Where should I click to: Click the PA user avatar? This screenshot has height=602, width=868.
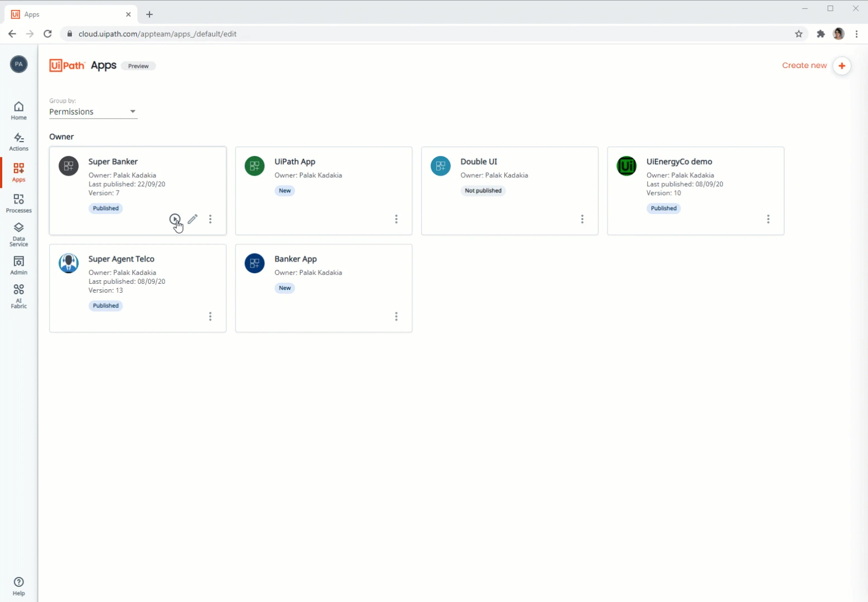(x=18, y=64)
